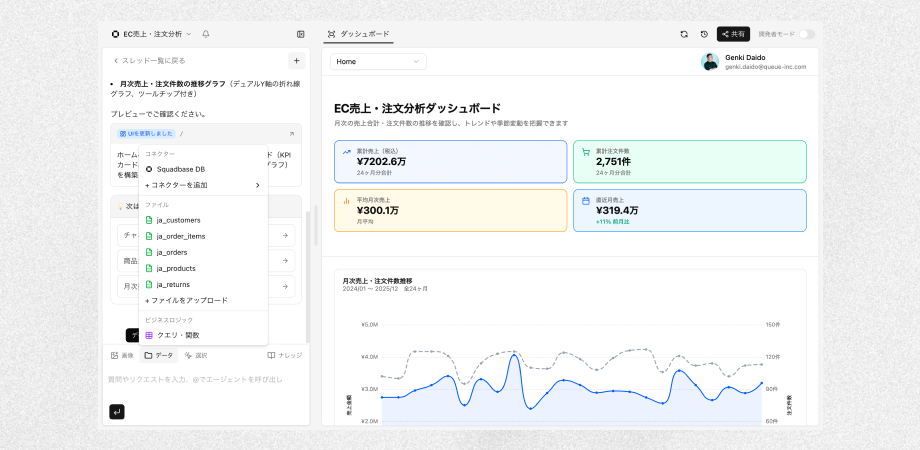920x450 pixels.
Task: Select ja_products from file list
Action: coord(203,268)
